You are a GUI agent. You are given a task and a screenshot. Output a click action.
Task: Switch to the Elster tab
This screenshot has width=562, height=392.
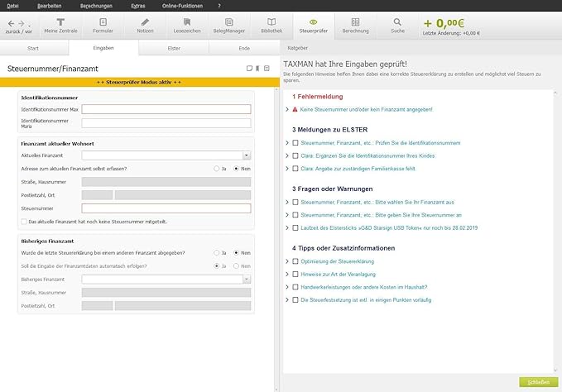point(174,49)
